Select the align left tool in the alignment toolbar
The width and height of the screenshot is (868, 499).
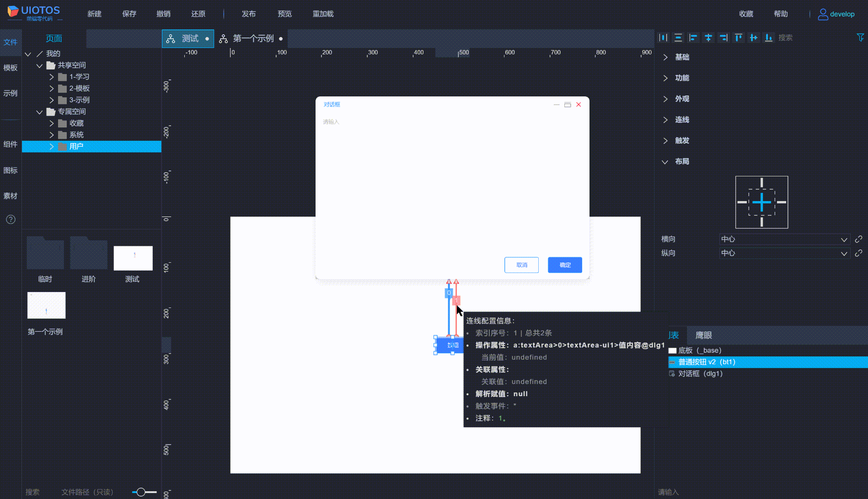(x=693, y=37)
